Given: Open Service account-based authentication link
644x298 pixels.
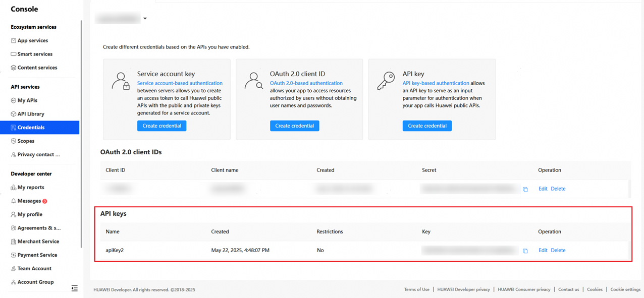Looking at the screenshot, I should point(180,83).
